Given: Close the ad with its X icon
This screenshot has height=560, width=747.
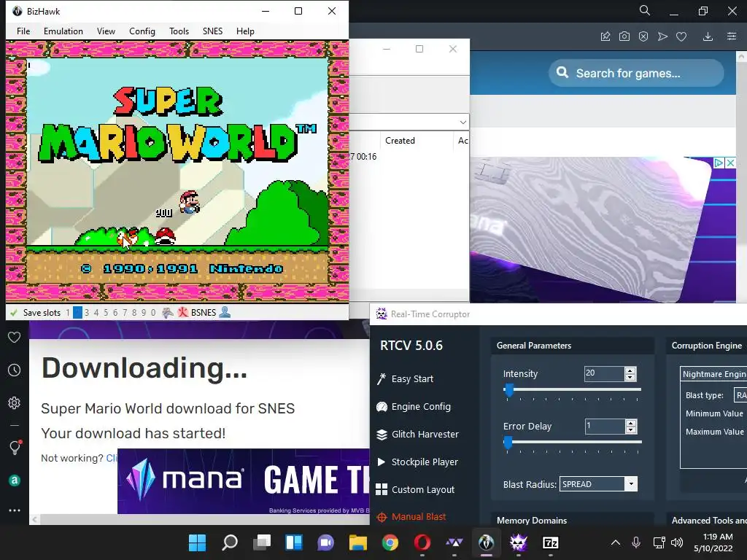Looking at the screenshot, I should pos(729,163).
